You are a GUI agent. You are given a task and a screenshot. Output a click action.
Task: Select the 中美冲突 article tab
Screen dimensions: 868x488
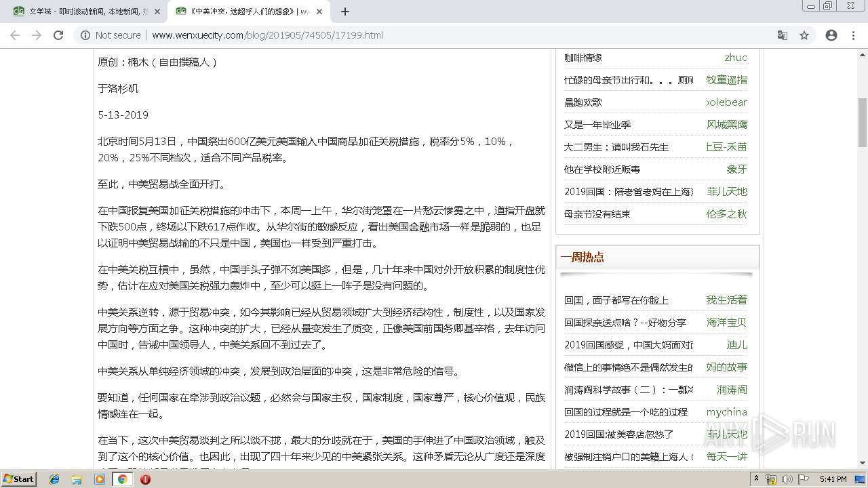[x=248, y=12]
